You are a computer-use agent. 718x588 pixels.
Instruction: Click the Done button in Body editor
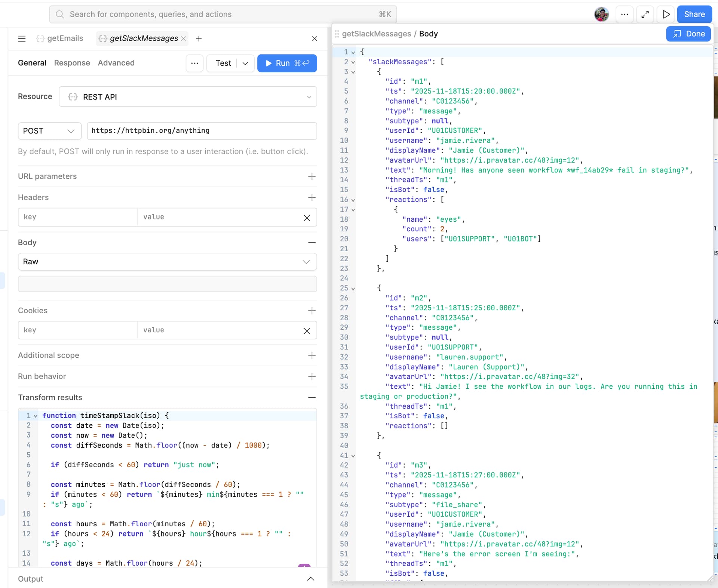(x=688, y=34)
